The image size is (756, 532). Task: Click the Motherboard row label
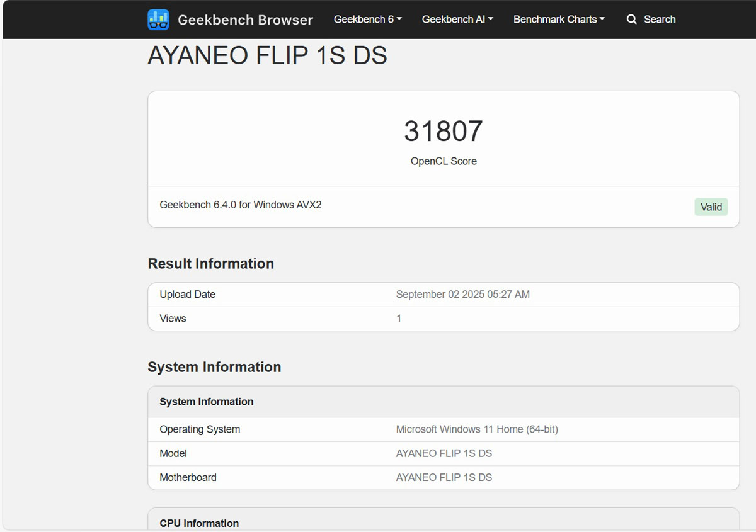tap(188, 477)
